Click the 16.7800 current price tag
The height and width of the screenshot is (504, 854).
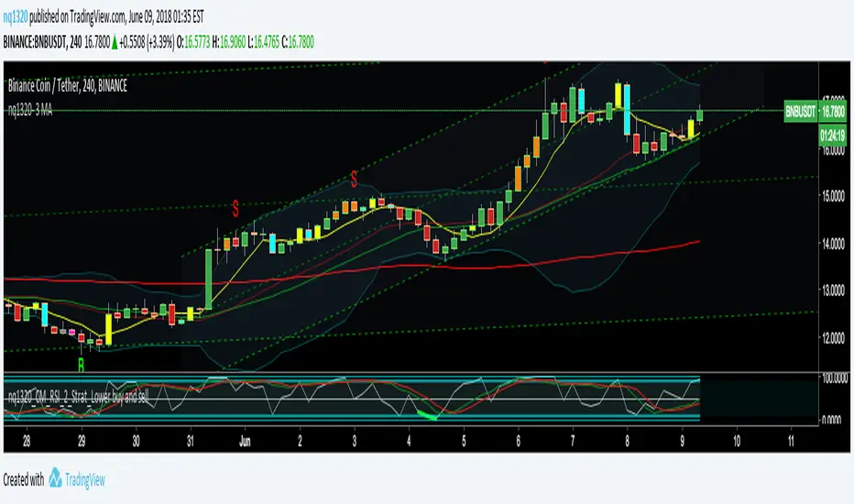pyautogui.click(x=833, y=112)
